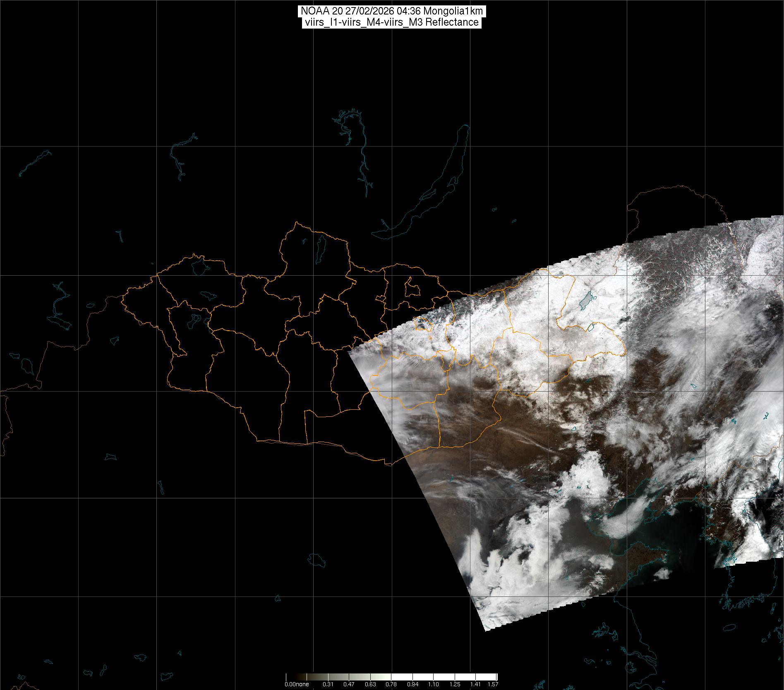Viewport: 784px width, 690px height.
Task: Click the 0.31 colorbar tick
Action: [328, 684]
